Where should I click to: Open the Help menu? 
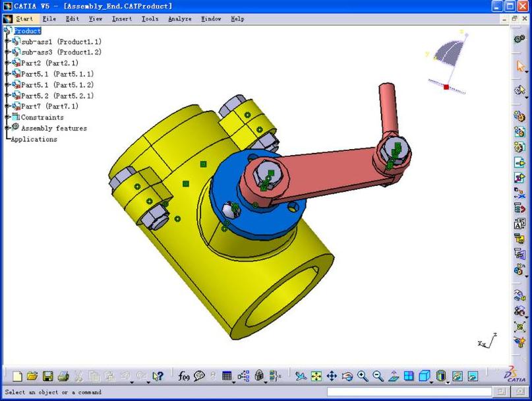click(237, 18)
